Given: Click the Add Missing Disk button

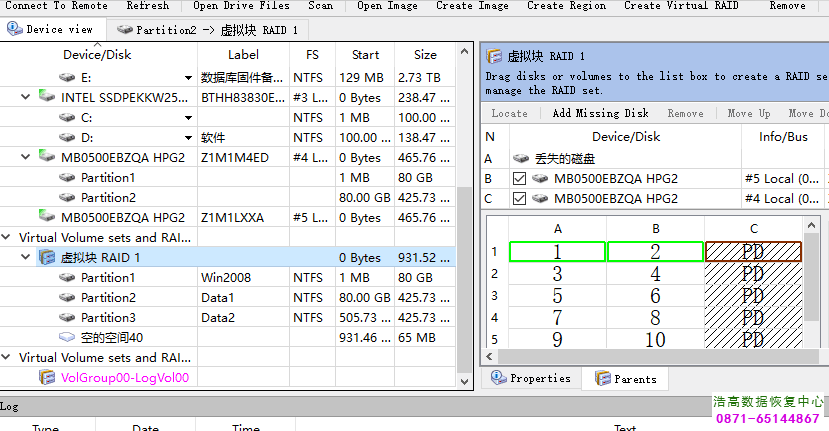Looking at the screenshot, I should [600, 113].
